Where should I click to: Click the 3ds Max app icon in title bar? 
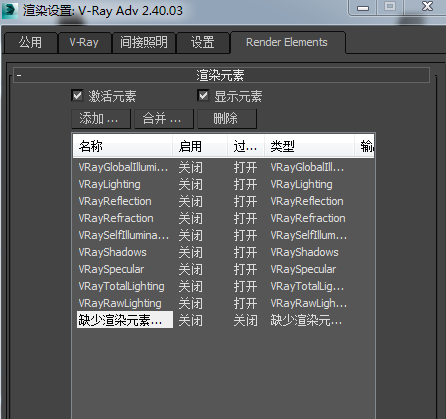(9, 11)
